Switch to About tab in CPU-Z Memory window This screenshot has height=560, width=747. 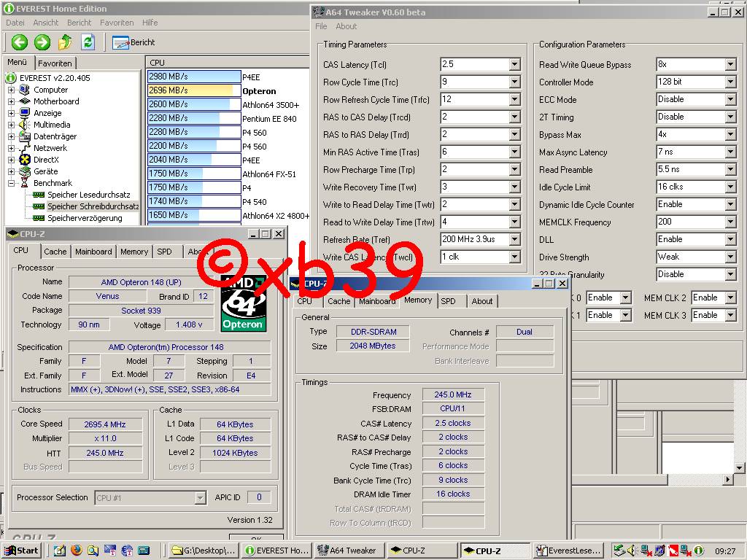[482, 301]
